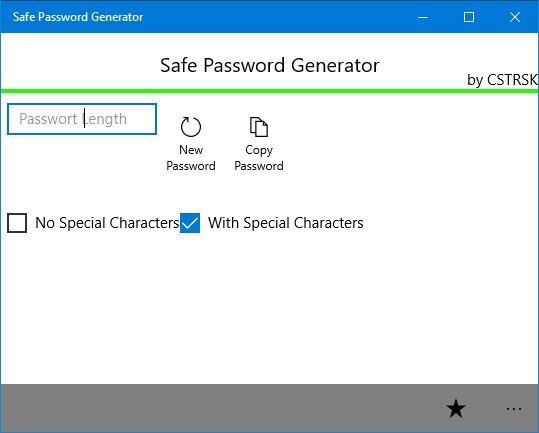Click the "With Special Characters" label text
The height and width of the screenshot is (433, 539).
[286, 223]
